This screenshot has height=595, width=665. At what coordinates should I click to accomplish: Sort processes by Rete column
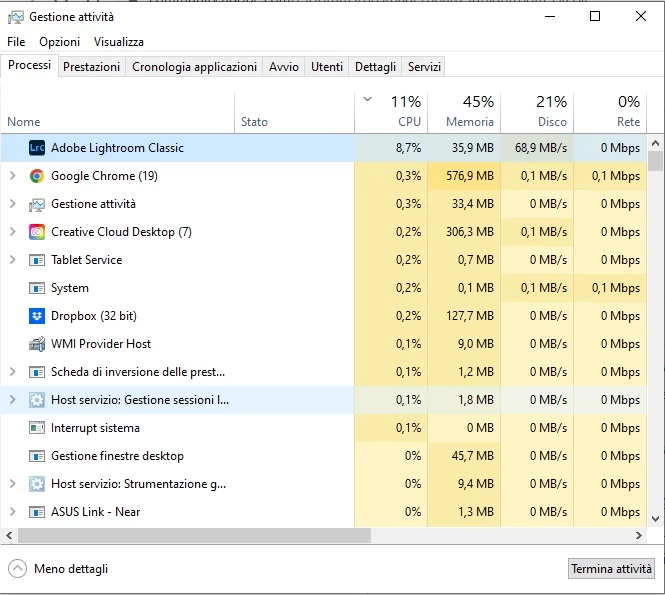click(x=610, y=113)
